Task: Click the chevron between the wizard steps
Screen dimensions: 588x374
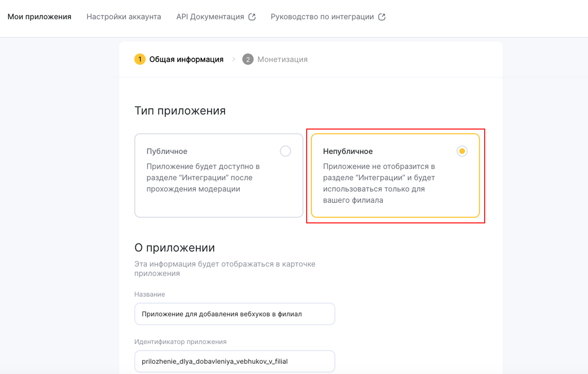Action: (x=234, y=59)
